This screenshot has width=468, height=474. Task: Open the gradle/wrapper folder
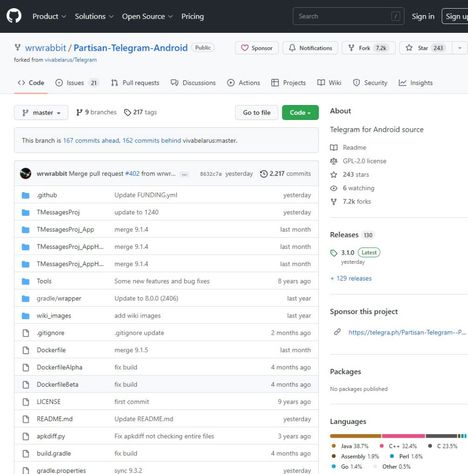tap(59, 299)
